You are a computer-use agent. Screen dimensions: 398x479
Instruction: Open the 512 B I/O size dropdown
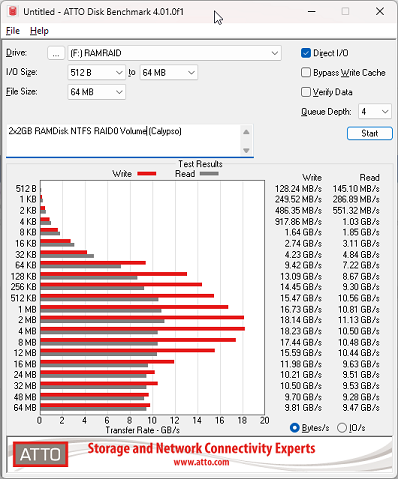(96, 73)
